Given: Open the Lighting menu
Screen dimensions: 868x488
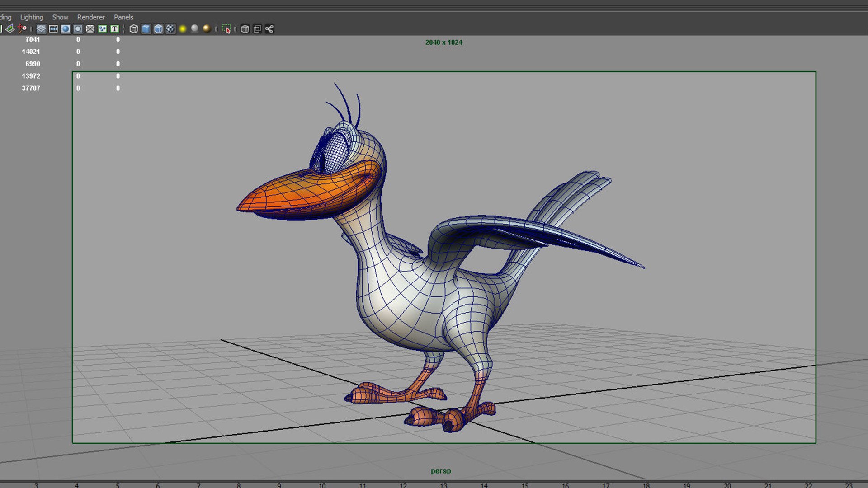Looking at the screenshot, I should [32, 17].
